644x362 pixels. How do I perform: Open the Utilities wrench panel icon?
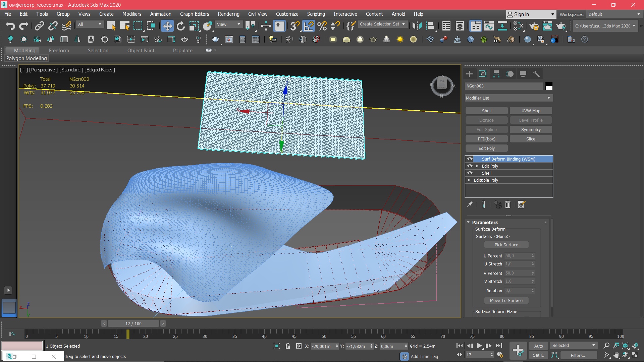[x=536, y=74]
